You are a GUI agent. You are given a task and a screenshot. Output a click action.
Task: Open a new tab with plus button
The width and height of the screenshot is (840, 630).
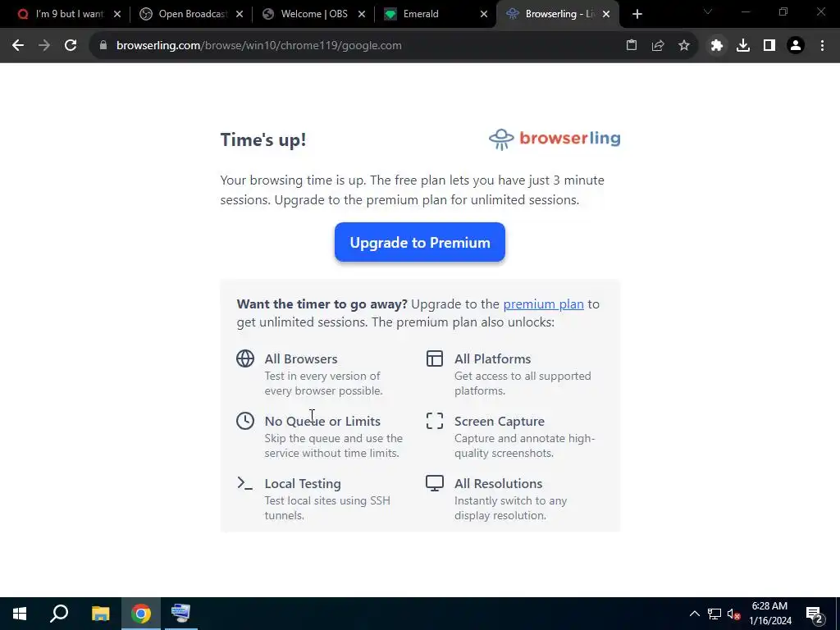pyautogui.click(x=637, y=14)
